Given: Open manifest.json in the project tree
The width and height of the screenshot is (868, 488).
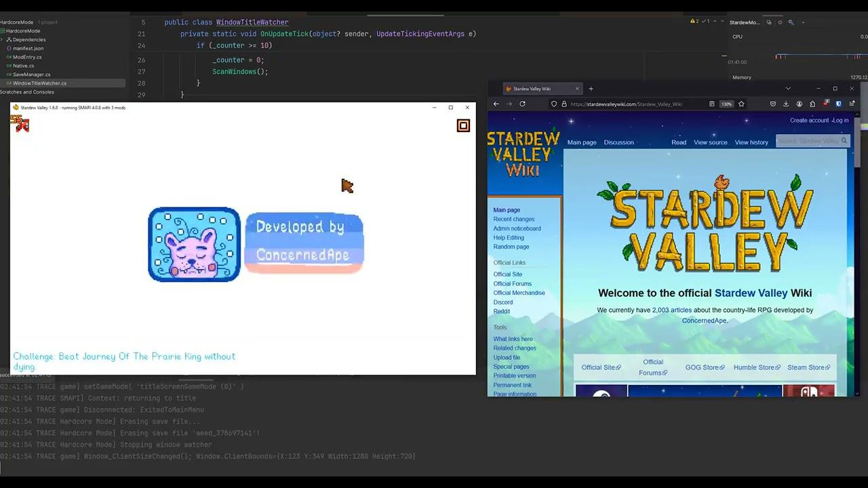Looking at the screenshot, I should click(28, 48).
